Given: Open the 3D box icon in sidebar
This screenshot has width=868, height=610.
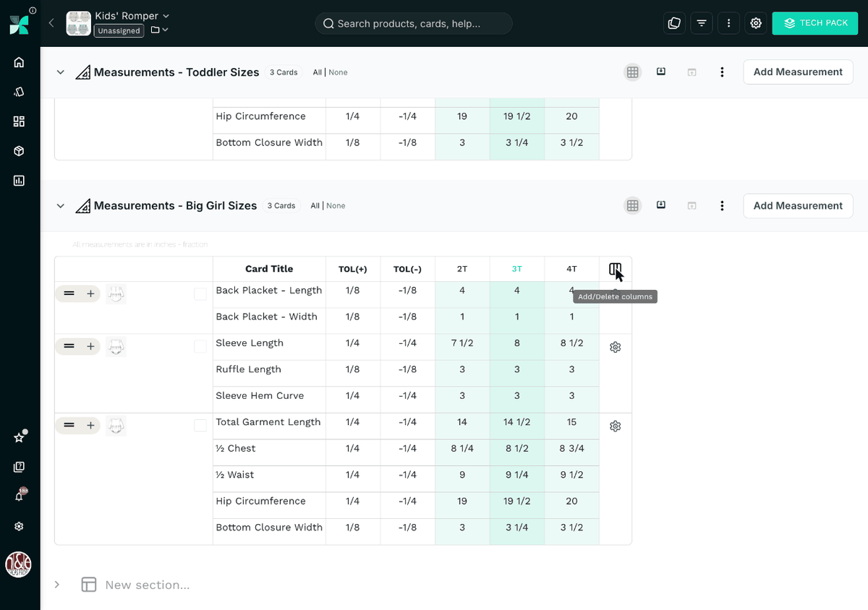Looking at the screenshot, I should [x=20, y=151].
